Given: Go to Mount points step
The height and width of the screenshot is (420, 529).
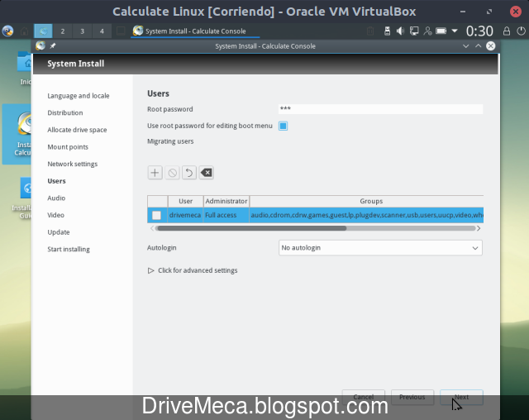Looking at the screenshot, I should [x=68, y=147].
